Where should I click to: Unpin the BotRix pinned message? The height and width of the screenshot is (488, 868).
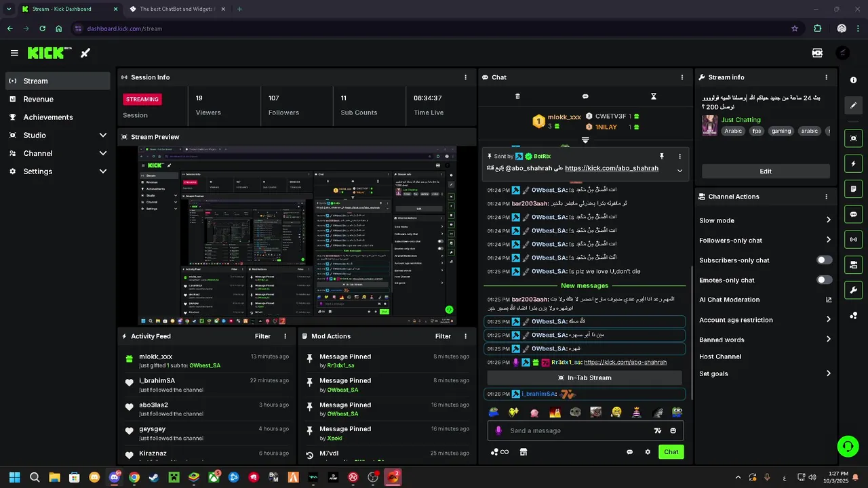(x=662, y=156)
